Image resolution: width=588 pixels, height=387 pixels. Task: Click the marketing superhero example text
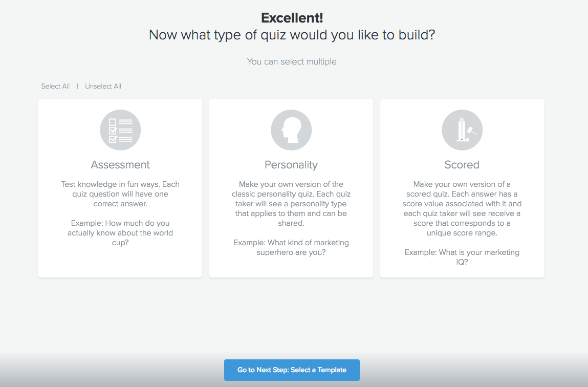291,247
